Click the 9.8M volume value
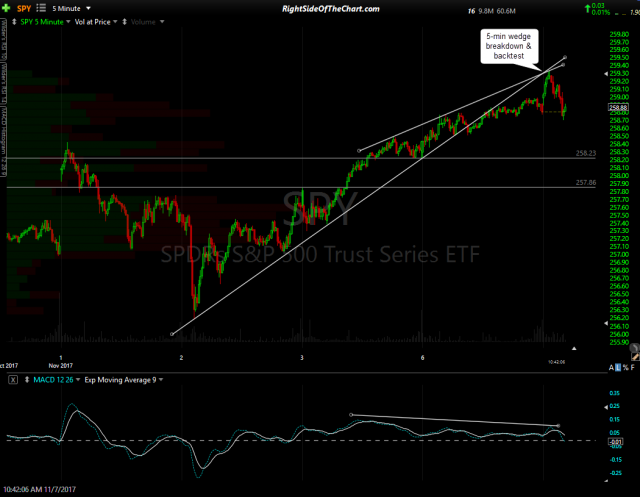Screen dimensions: 640x497 coord(486,11)
